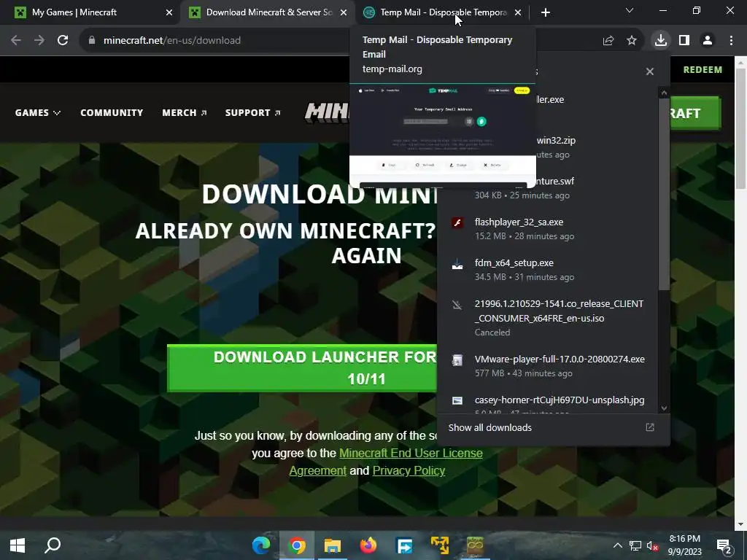Open the browser side panel

[684, 41]
